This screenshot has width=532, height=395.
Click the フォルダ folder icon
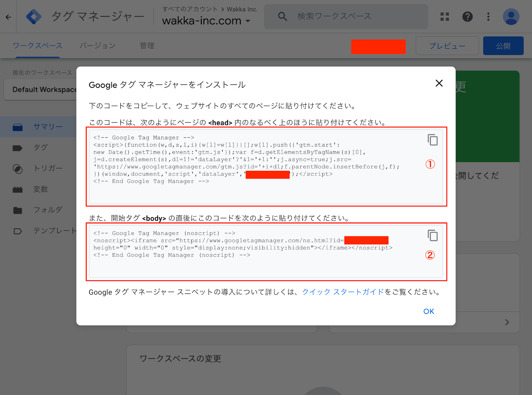[x=18, y=210]
